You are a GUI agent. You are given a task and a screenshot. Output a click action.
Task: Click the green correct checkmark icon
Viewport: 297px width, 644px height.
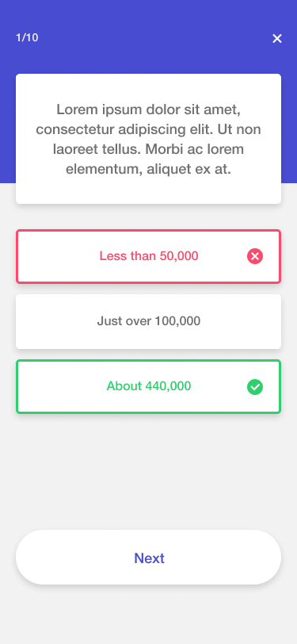coord(255,387)
